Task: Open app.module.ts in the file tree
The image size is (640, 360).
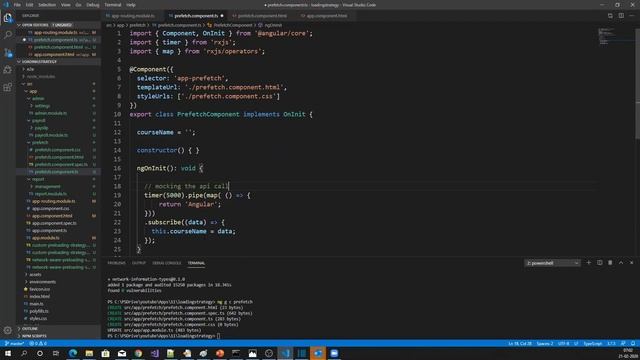Action: tap(46, 238)
